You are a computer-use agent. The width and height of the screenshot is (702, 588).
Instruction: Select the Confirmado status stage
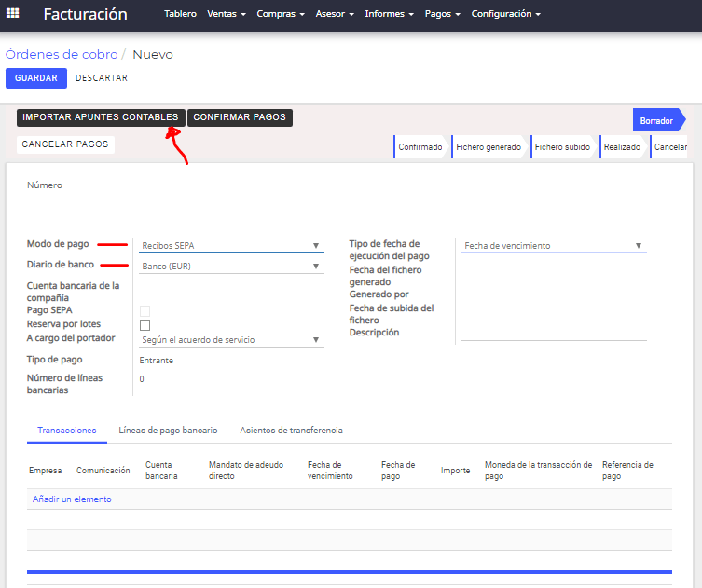(x=420, y=147)
